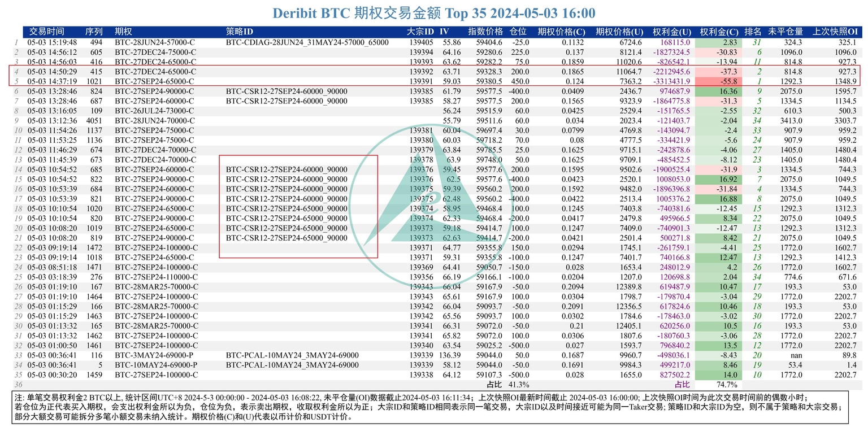Select option BTC-10MAY24-69000-P
Viewport: 868px width, 427px height.
click(x=155, y=365)
